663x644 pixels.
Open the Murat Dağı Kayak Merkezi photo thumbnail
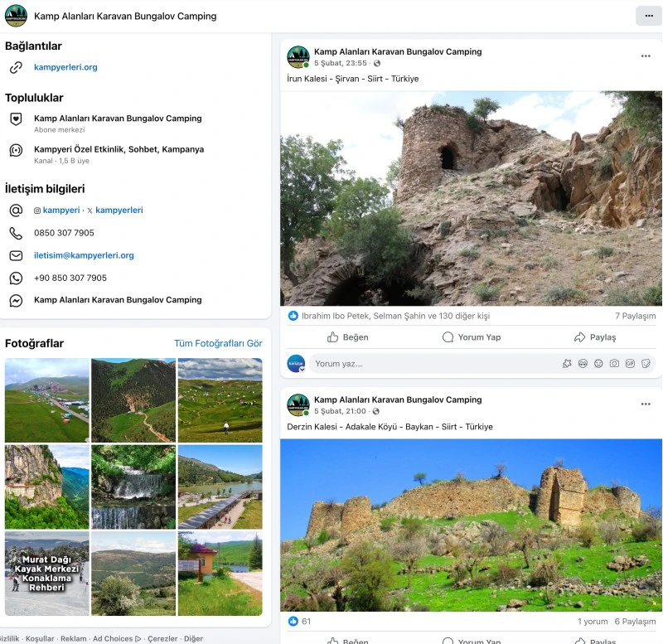(x=46, y=574)
